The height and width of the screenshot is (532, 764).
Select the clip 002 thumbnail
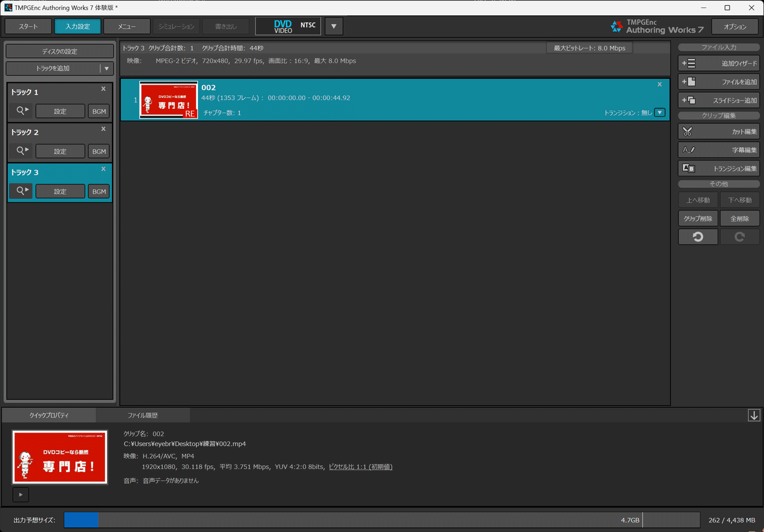tap(168, 99)
